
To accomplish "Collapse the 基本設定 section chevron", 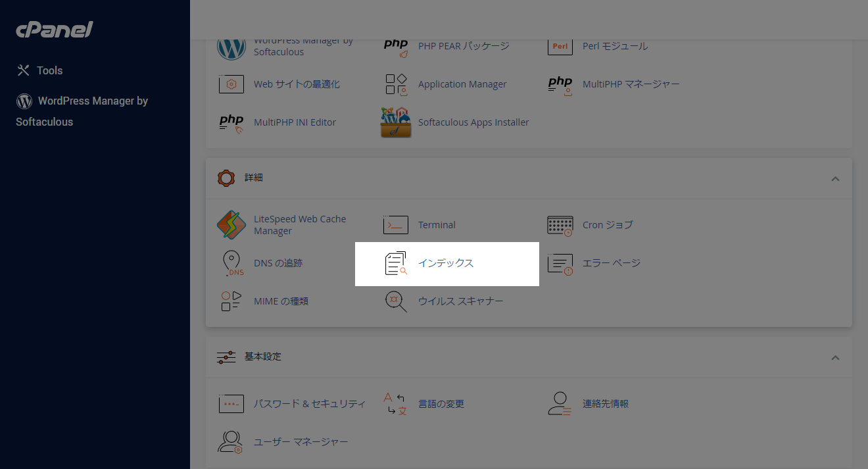I will [x=835, y=357].
